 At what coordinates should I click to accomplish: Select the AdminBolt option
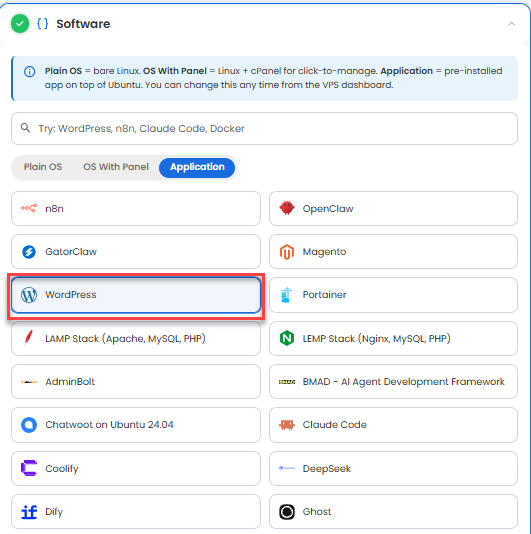pos(136,381)
